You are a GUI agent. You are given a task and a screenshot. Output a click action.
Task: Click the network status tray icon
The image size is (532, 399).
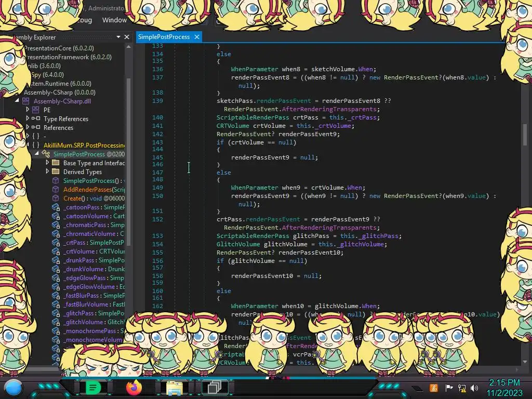462,388
